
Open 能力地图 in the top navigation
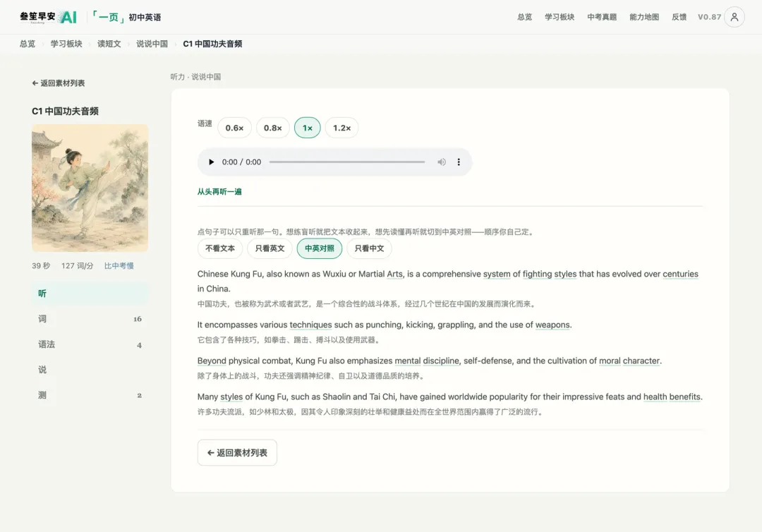point(644,17)
